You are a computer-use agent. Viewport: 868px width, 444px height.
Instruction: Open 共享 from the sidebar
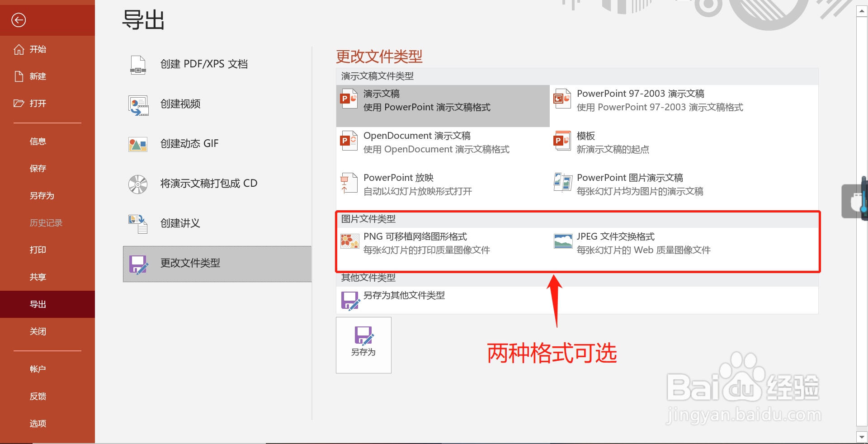(x=38, y=277)
